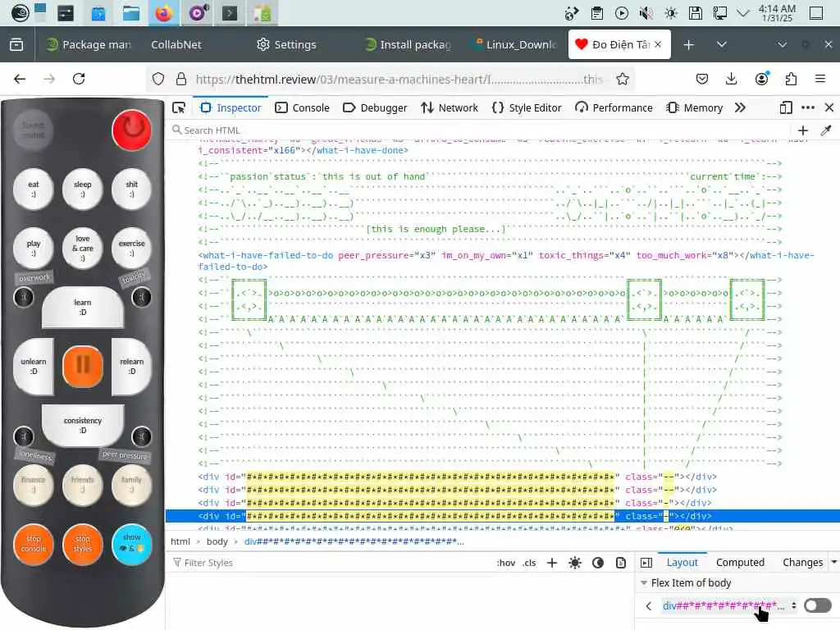
Task: Switch to the CollabNet browser tab
Action: click(x=176, y=44)
